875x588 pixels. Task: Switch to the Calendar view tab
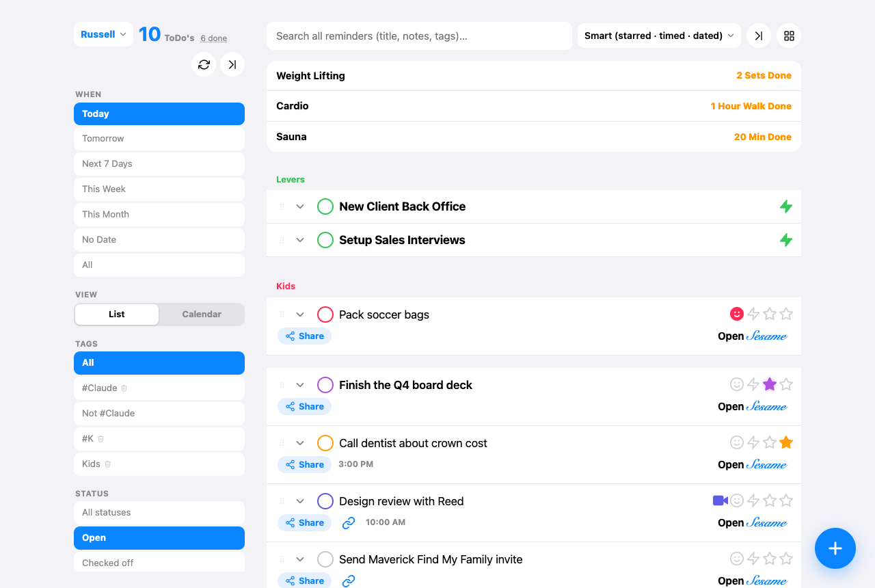coord(202,315)
